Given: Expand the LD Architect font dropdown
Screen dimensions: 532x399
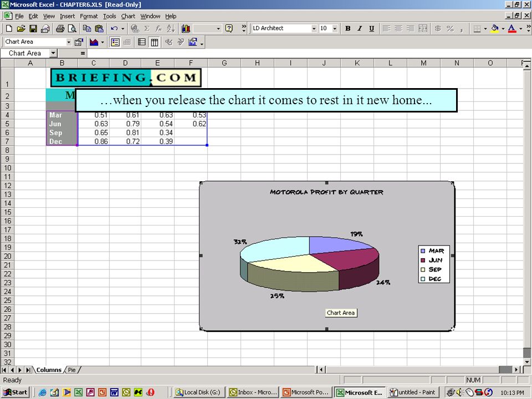Looking at the screenshot, I should point(314,28).
